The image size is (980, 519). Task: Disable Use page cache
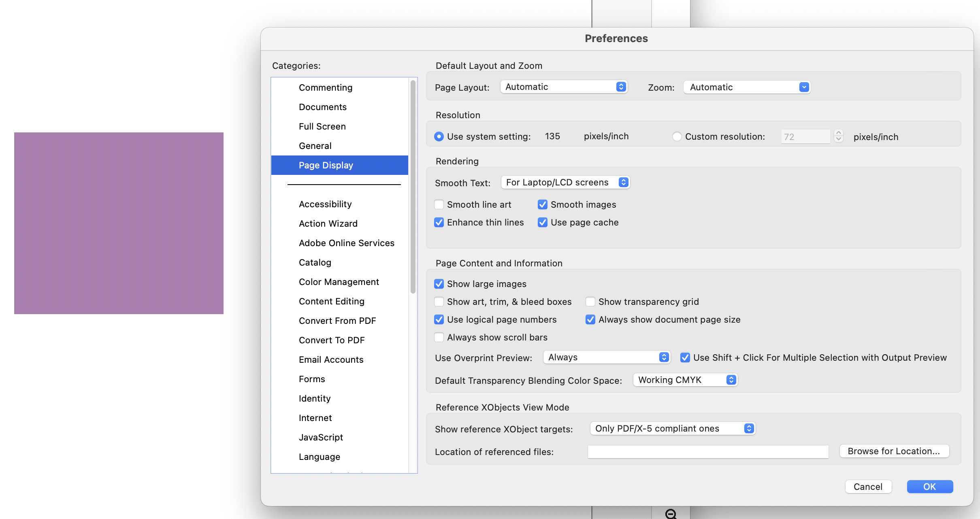(543, 222)
